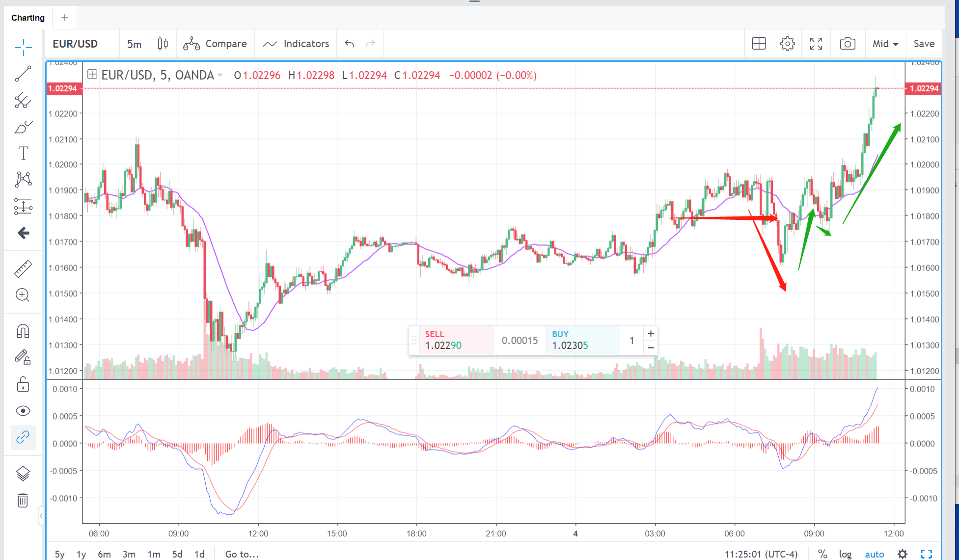The height and width of the screenshot is (560, 959).
Task: Click the candlestick chart style icon
Action: (163, 44)
